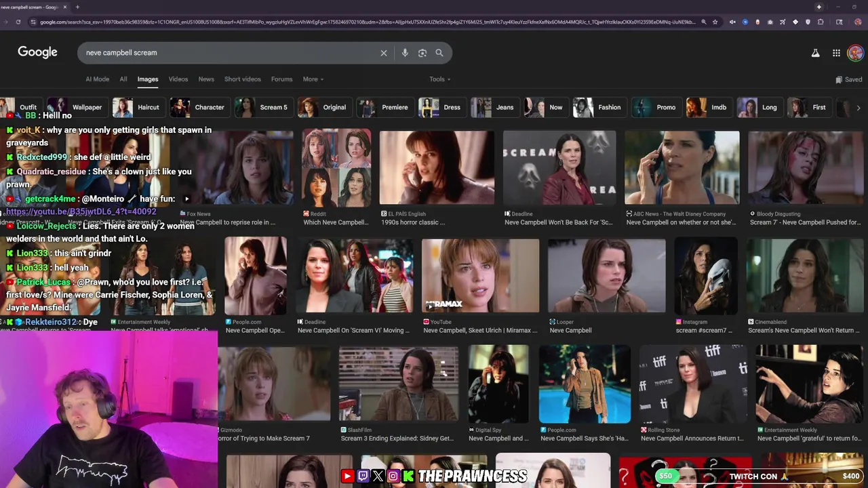The height and width of the screenshot is (488, 868).
Task: Open Digital Spy 'Neve Campbell and' link
Action: [x=498, y=439]
